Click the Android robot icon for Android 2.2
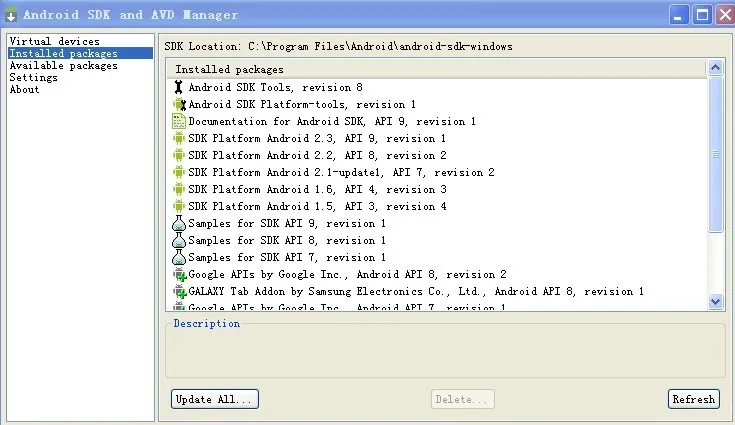Screen dimensions: 735x425 click(179, 155)
